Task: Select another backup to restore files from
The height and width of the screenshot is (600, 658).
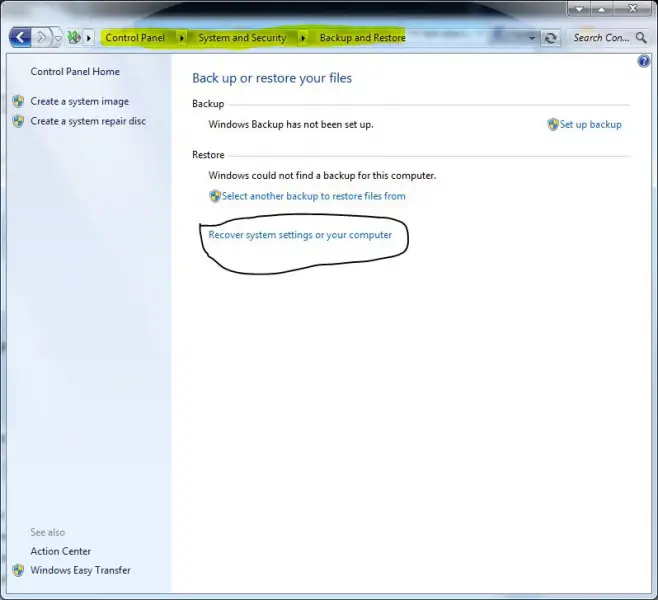Action: (x=313, y=196)
